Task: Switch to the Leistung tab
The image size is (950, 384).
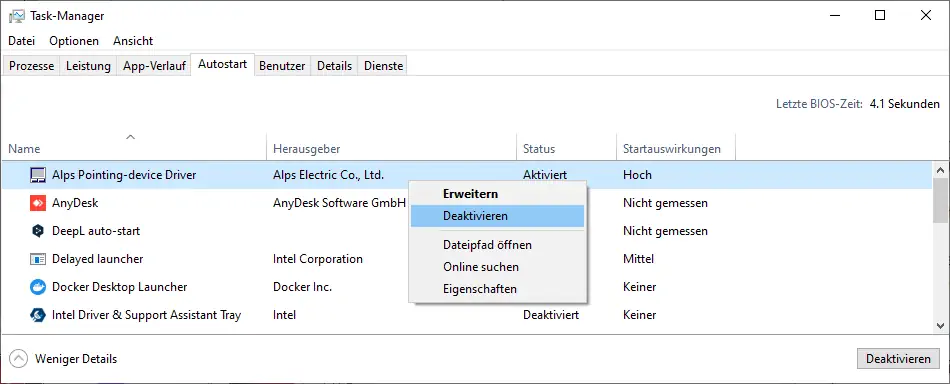Action: [x=88, y=66]
